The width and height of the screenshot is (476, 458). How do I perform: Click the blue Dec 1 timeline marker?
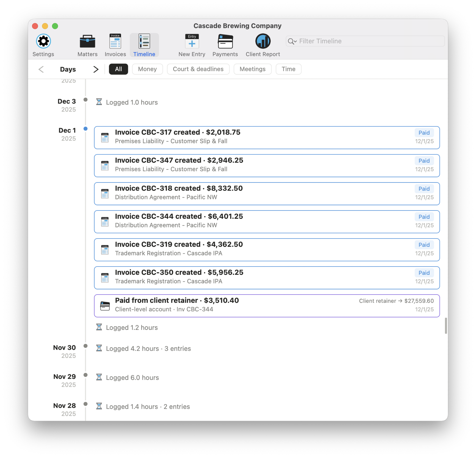coord(86,129)
